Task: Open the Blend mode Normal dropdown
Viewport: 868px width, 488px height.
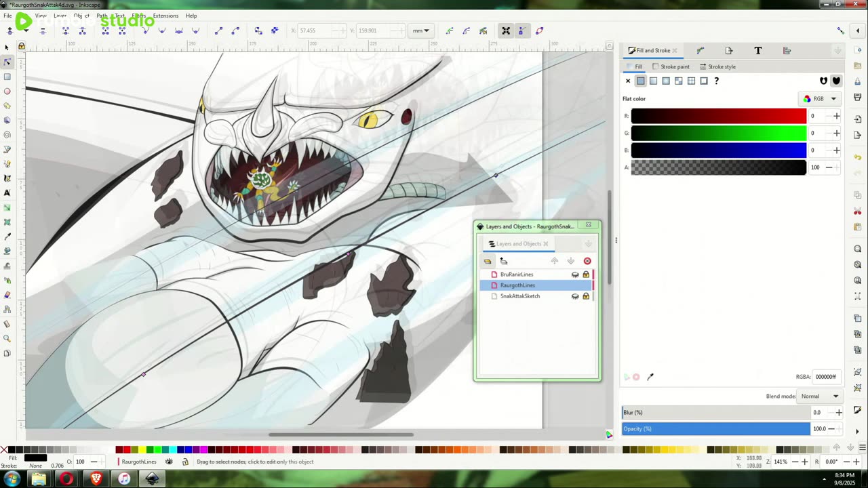Action: tap(819, 396)
